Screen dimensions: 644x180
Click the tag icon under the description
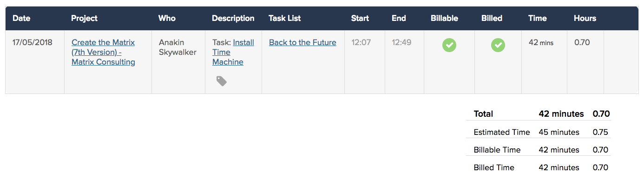coord(222,81)
